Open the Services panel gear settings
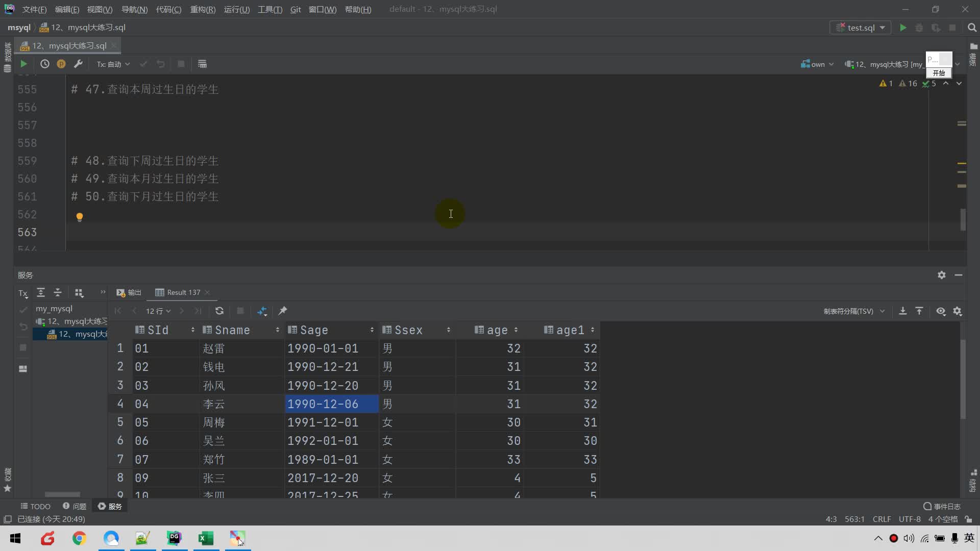This screenshot has height=551, width=980. coord(942,275)
